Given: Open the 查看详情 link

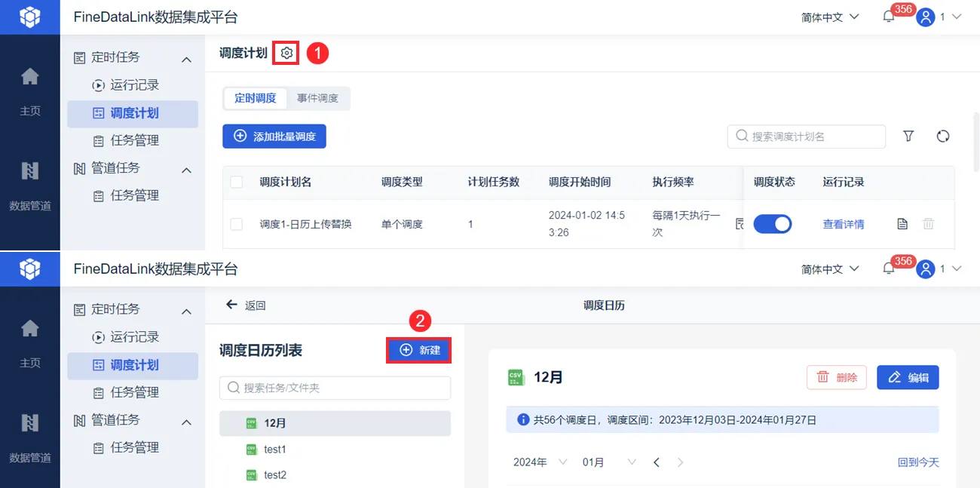Looking at the screenshot, I should [x=844, y=224].
